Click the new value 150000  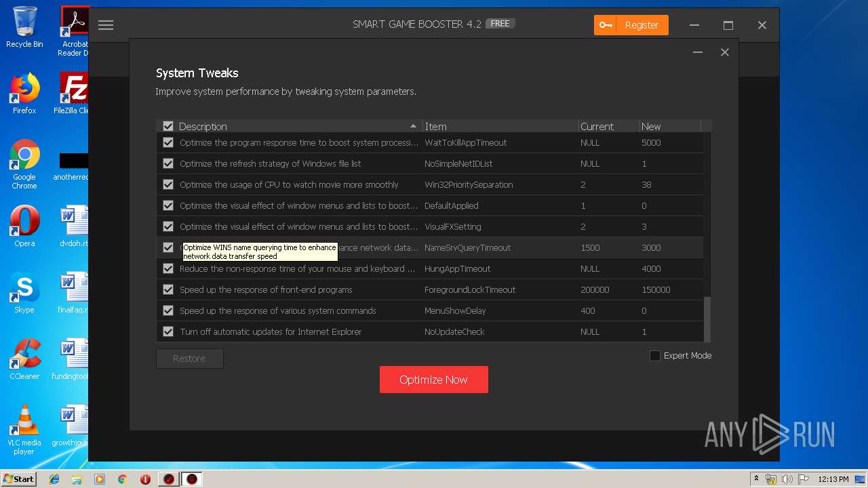(656, 289)
